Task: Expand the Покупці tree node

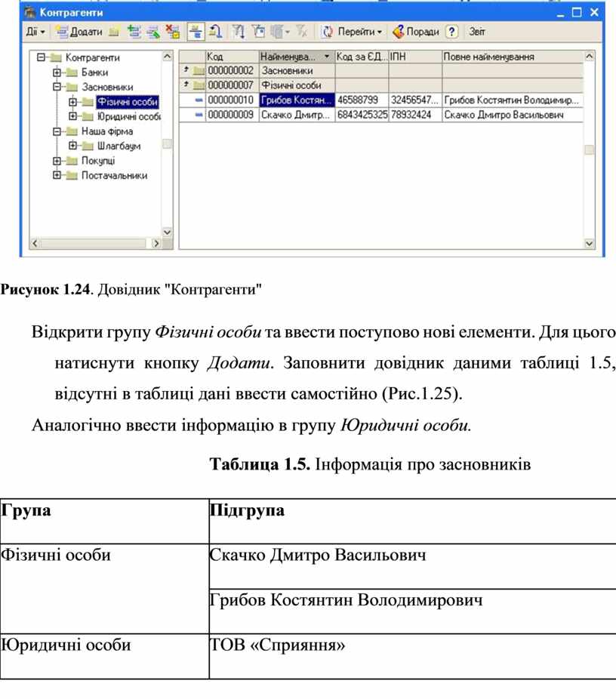Action: (57, 161)
